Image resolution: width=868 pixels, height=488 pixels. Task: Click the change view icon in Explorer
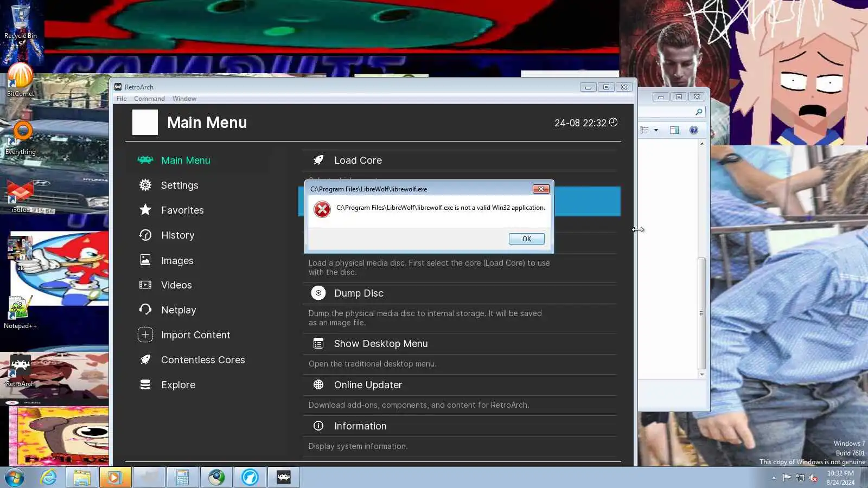[x=644, y=130]
